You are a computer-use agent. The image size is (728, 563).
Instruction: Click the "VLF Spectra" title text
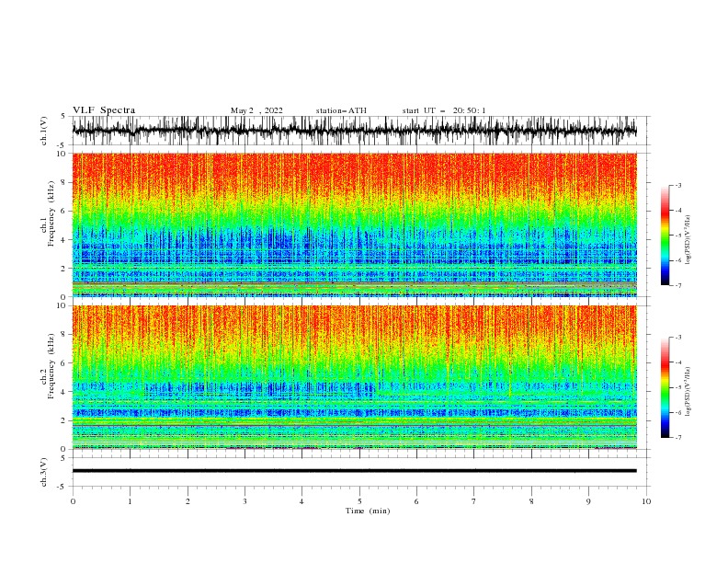(x=104, y=110)
